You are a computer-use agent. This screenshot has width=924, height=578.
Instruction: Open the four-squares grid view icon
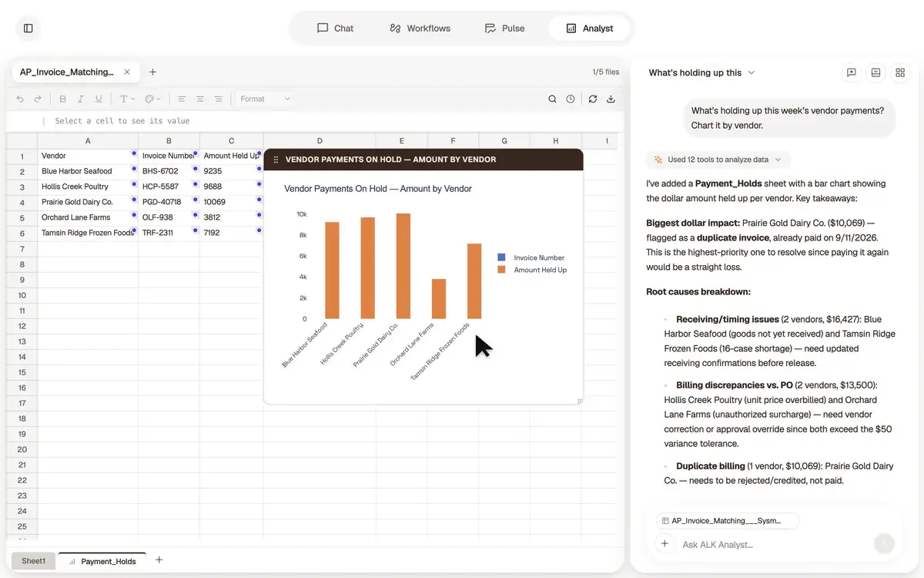[900, 72]
